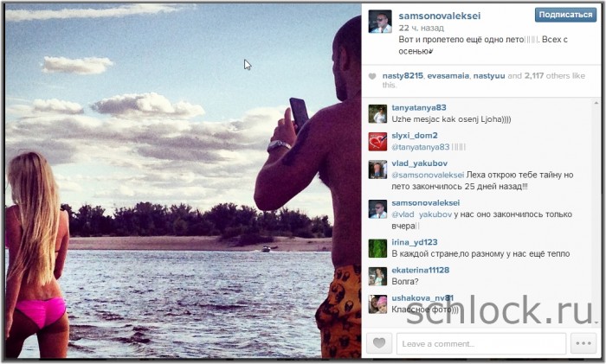Open samsonovaleksei's profile avatar at top
The image size is (606, 364).
379,22
